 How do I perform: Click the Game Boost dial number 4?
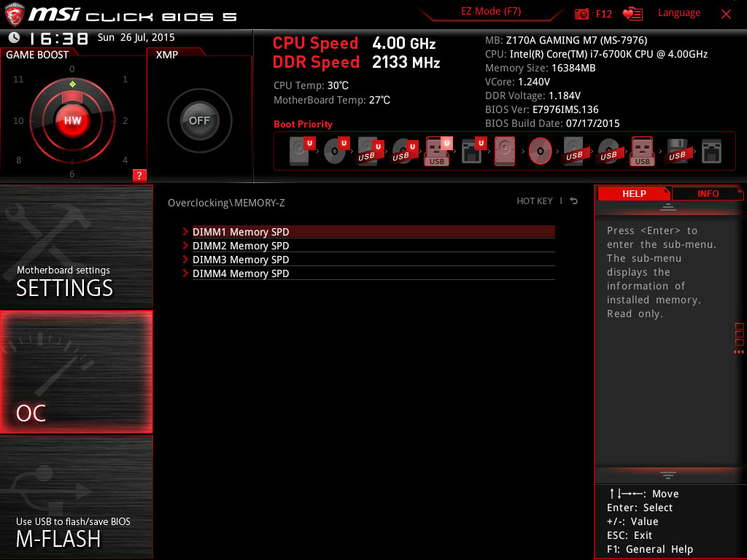[x=125, y=160]
